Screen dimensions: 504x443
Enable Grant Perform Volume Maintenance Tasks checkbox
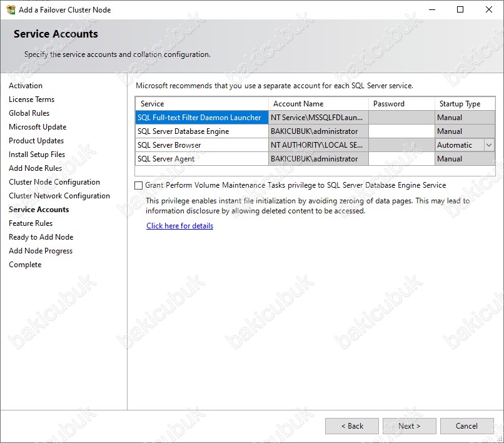(139, 185)
